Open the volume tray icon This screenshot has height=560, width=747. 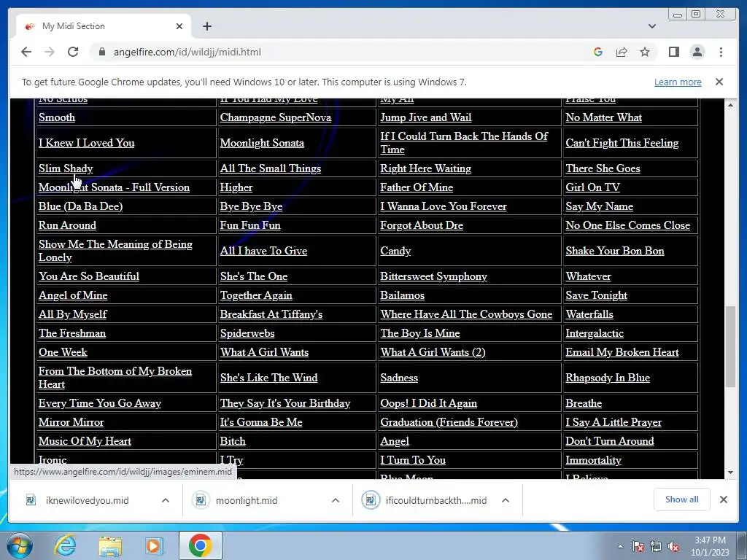pos(673,546)
